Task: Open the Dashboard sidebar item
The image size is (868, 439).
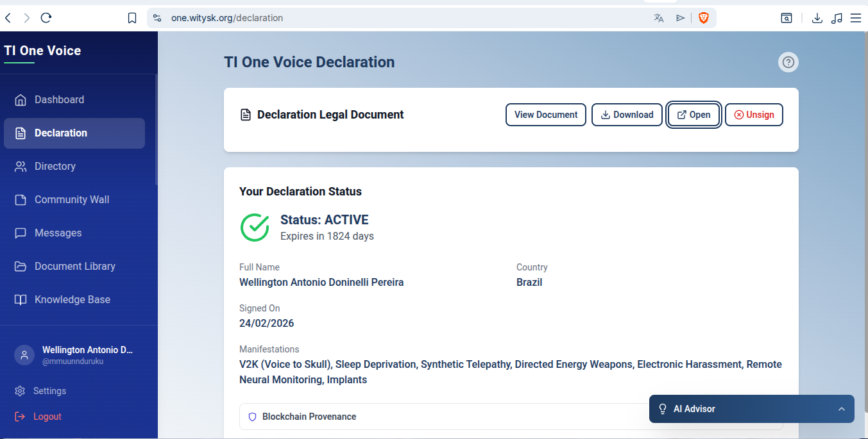Action: pos(59,100)
